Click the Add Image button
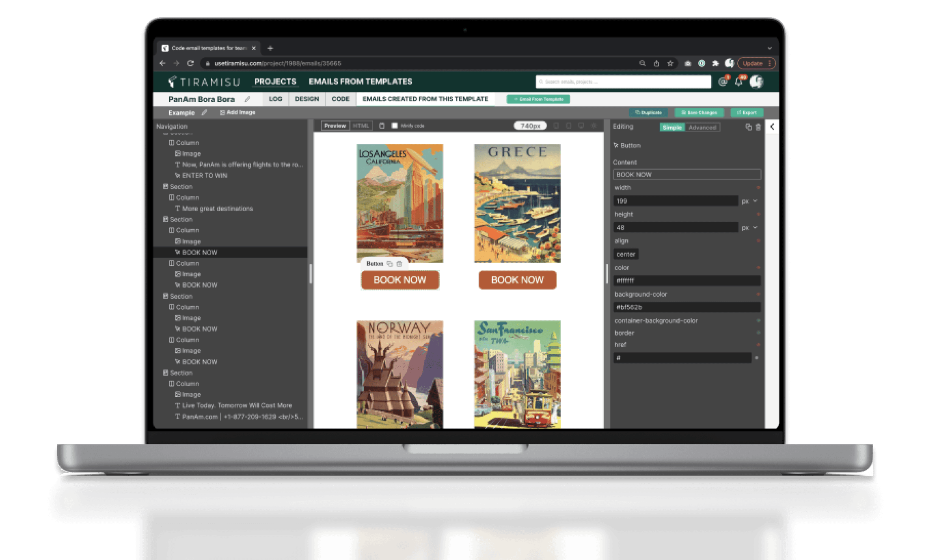Viewport: 950px width, 560px height. (x=237, y=112)
